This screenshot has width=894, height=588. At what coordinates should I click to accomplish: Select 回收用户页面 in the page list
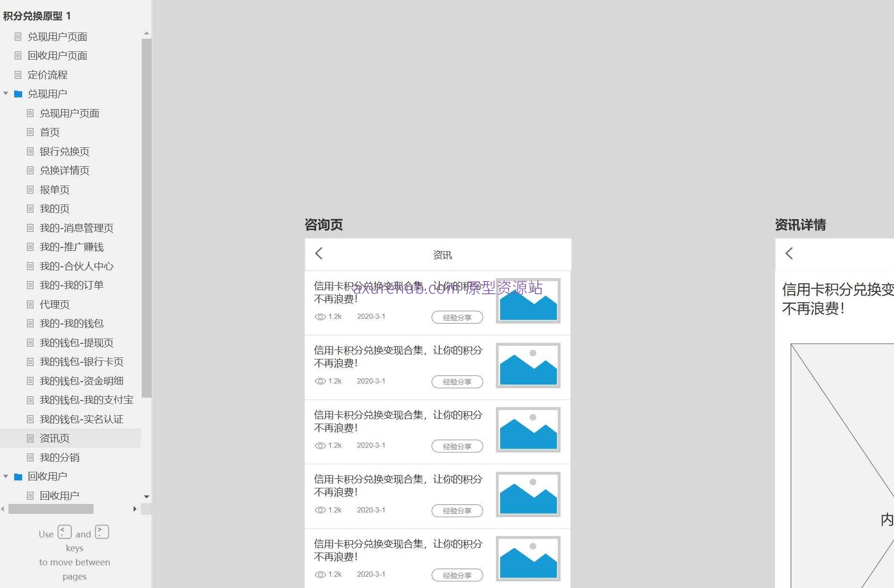[58, 55]
